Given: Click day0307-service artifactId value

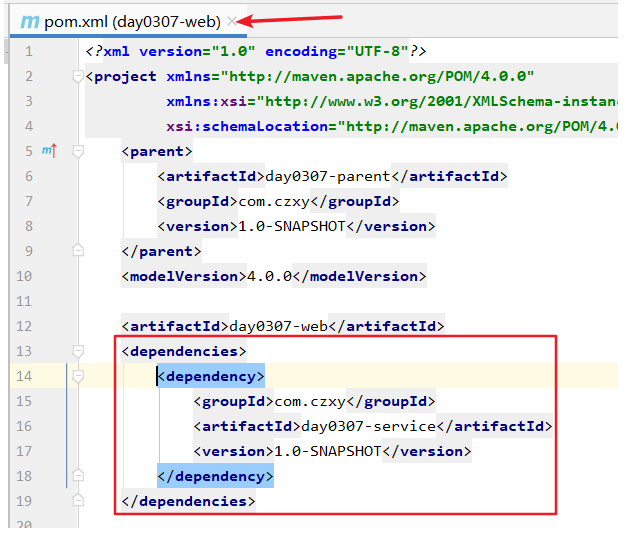Looking at the screenshot, I should [x=368, y=426].
